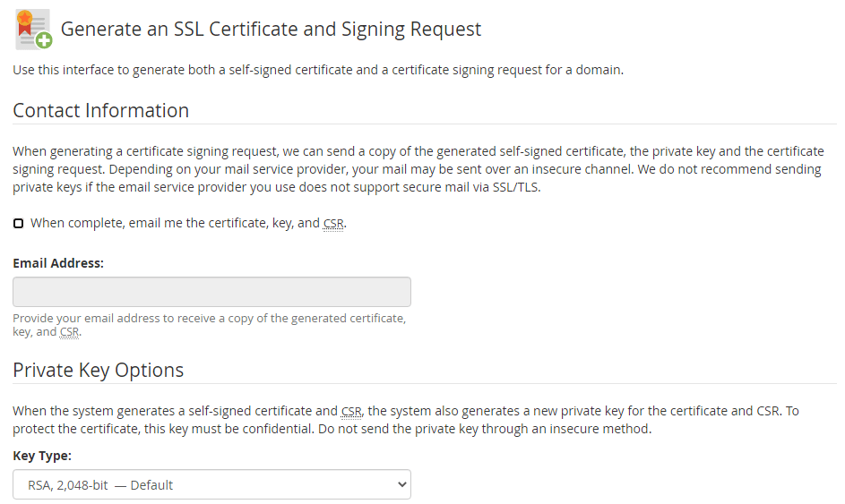Select the RSA, 2,048-bit Default text

(100, 485)
